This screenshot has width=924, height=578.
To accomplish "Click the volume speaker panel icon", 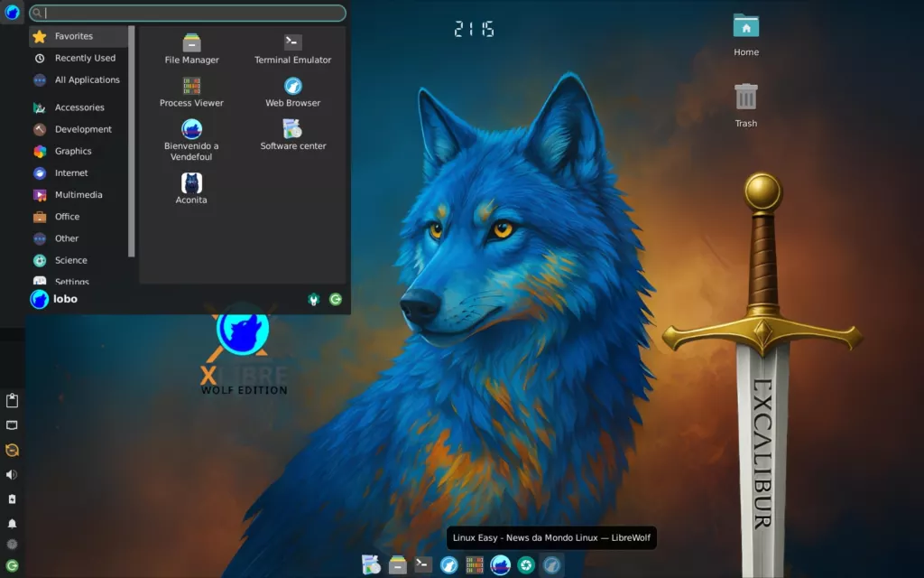I will coord(12,475).
